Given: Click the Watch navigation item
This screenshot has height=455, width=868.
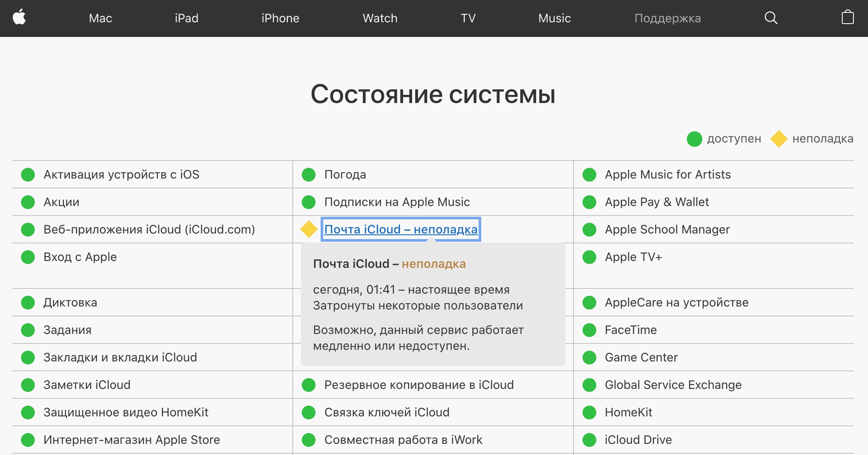Looking at the screenshot, I should point(379,18).
